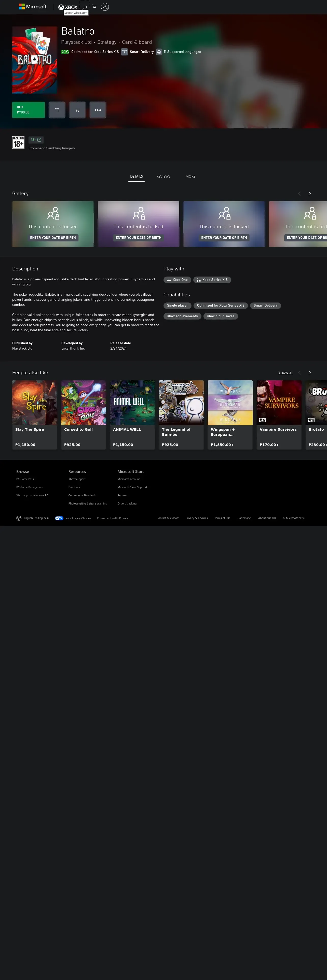Open Returns footer link

click(x=122, y=495)
